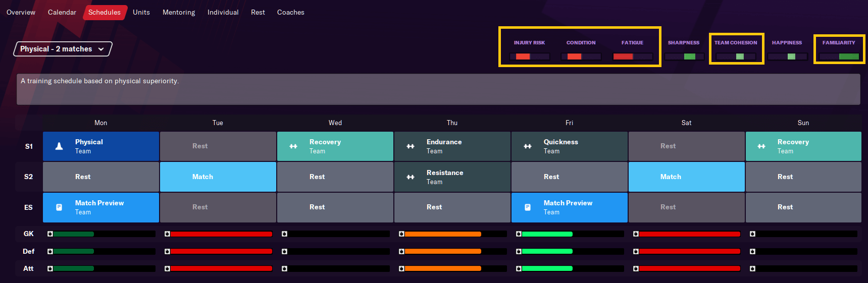The image size is (868, 283).
Task: Select Monday's Physical Team session
Action: (101, 146)
